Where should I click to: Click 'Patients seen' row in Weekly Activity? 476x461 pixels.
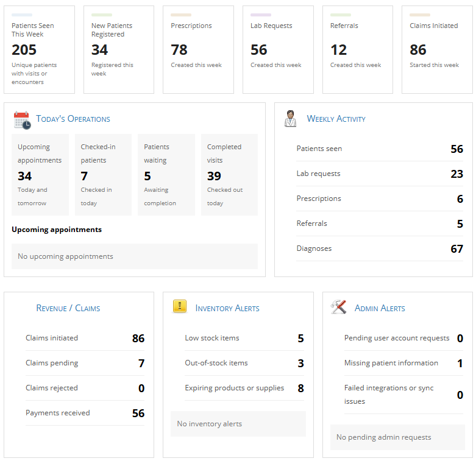point(380,149)
